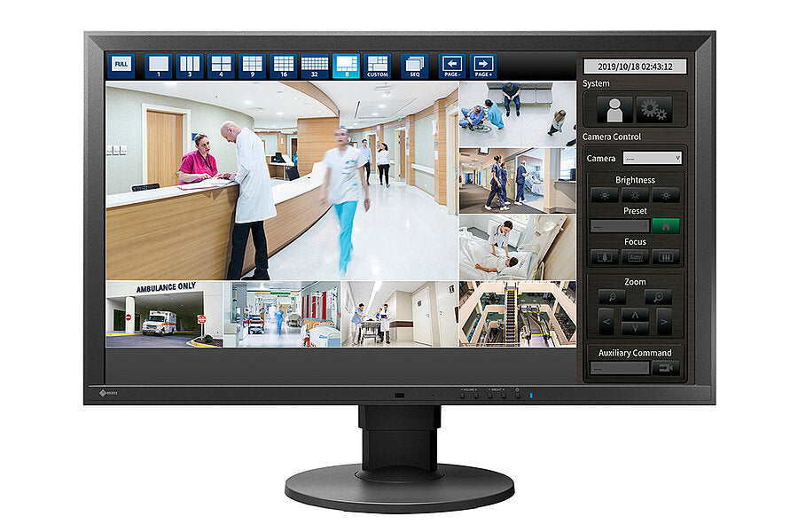Image resolution: width=798 pixels, height=532 pixels.
Task: Click the PAGE+ navigation button
Action: (x=482, y=62)
